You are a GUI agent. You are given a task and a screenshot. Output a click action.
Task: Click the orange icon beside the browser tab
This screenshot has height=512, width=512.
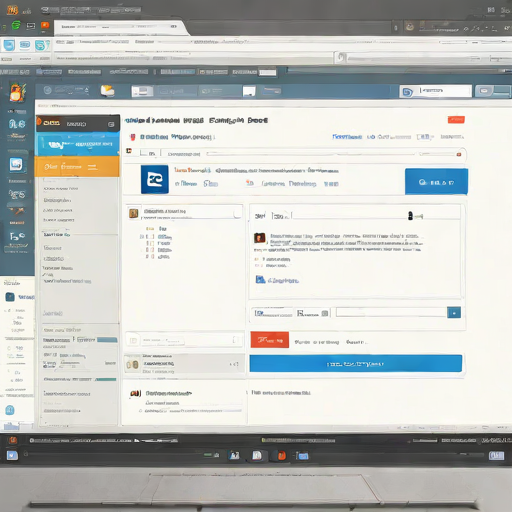click(x=45, y=25)
